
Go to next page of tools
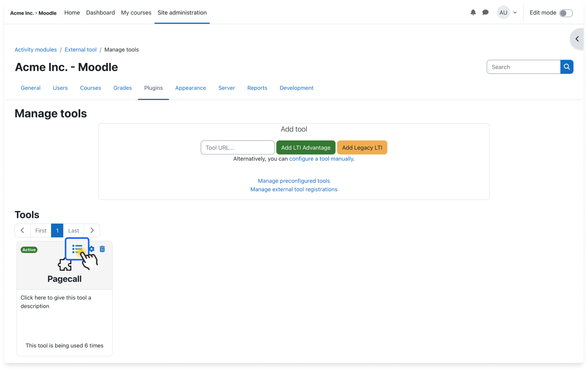(x=92, y=231)
